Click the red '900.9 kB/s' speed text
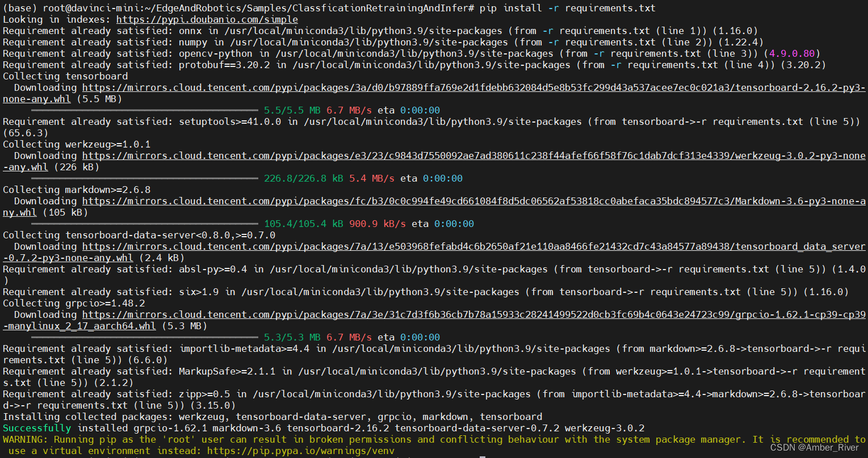868x458 pixels. [x=378, y=224]
